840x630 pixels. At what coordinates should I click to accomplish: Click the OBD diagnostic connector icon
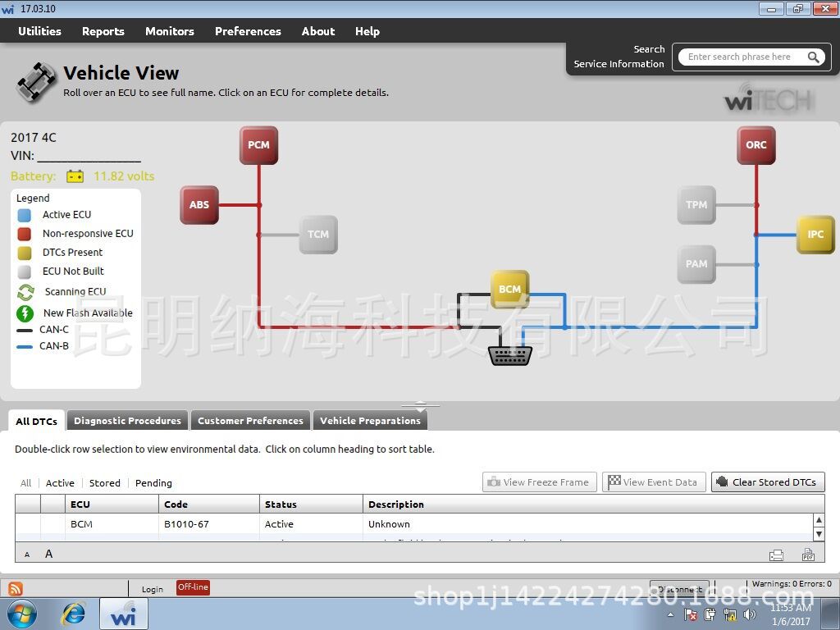[x=510, y=356]
